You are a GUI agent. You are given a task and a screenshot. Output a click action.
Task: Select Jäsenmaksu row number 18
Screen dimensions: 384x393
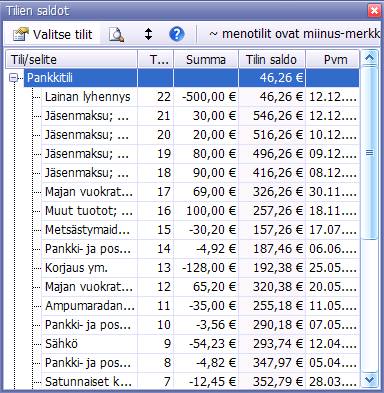[200, 173]
